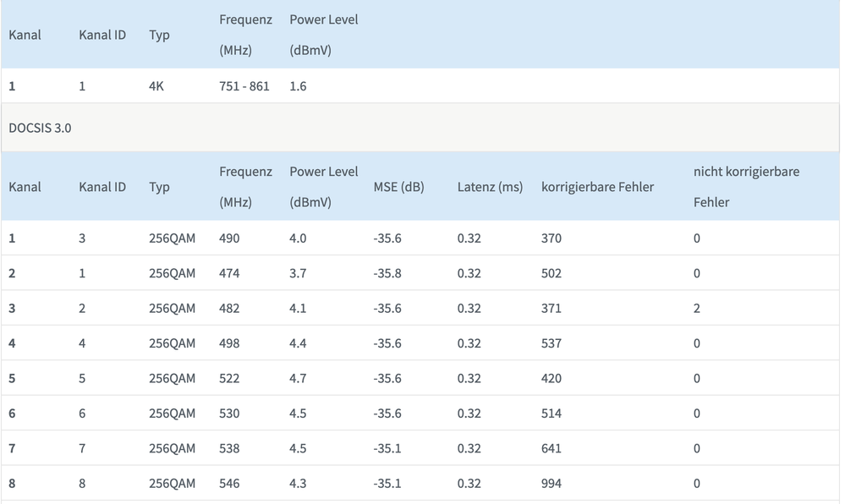Screen dimensions: 845x504
Task: Click the 751 - 861 frequency cell
Action: 244,85
